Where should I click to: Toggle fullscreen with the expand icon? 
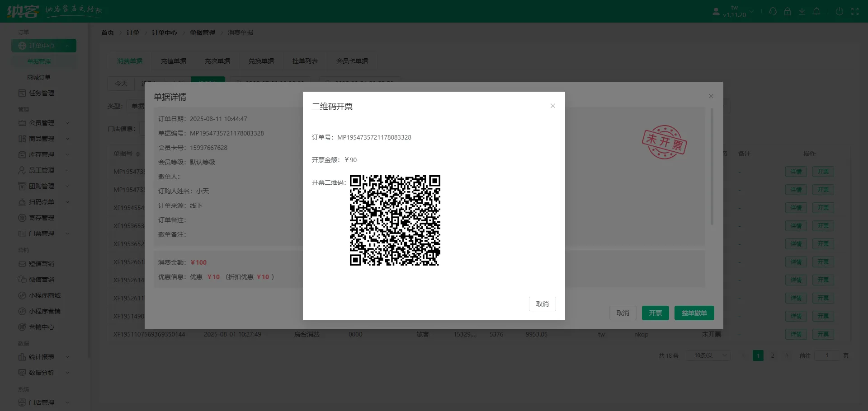[x=856, y=11]
